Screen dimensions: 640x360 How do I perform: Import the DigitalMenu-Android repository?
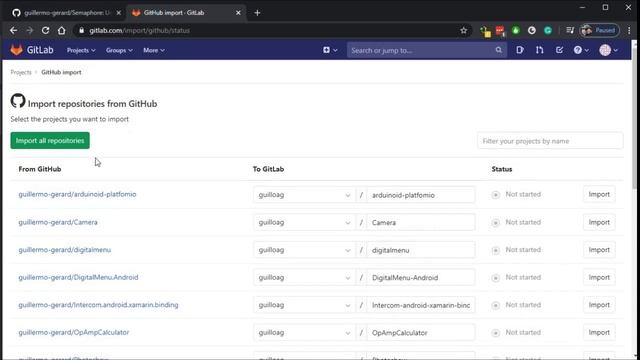tap(599, 277)
